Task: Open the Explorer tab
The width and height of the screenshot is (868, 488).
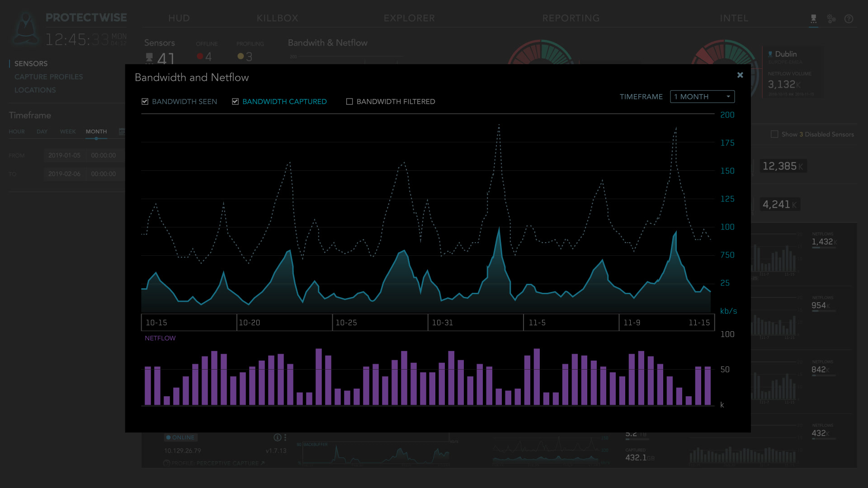Action: pyautogui.click(x=409, y=18)
